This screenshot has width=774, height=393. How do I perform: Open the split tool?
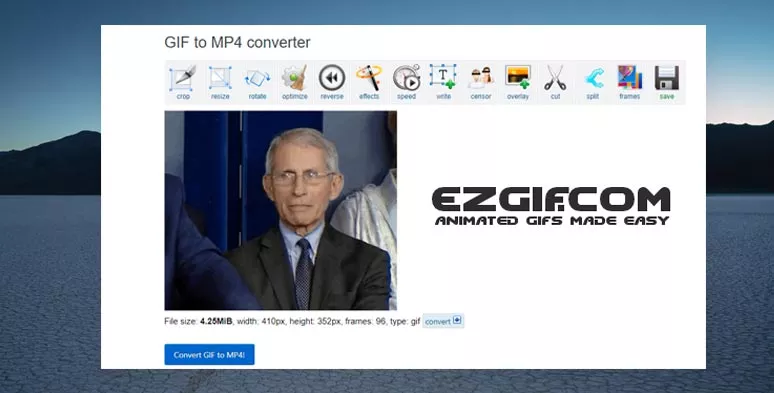tap(592, 82)
